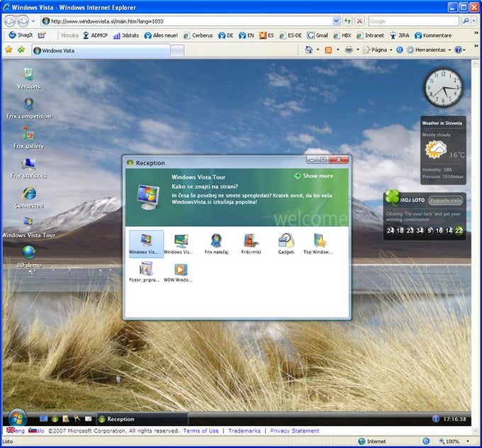Open the Windows Vista Tour desktop icon

coord(28,228)
